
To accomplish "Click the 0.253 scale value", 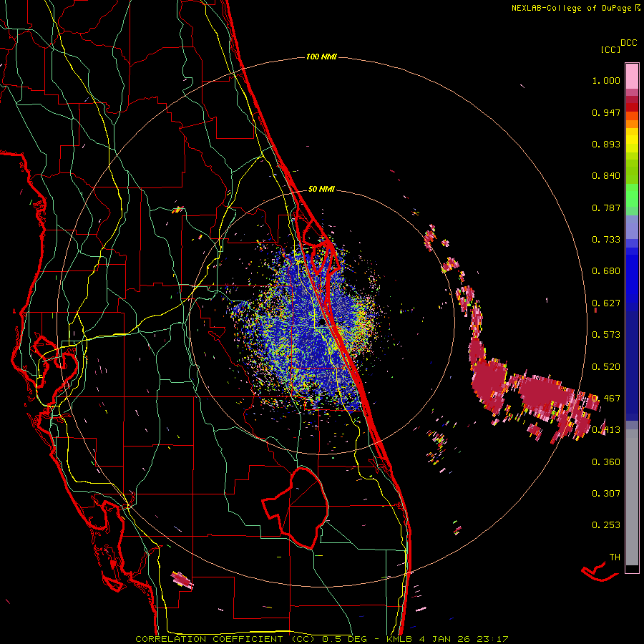I will [606, 525].
